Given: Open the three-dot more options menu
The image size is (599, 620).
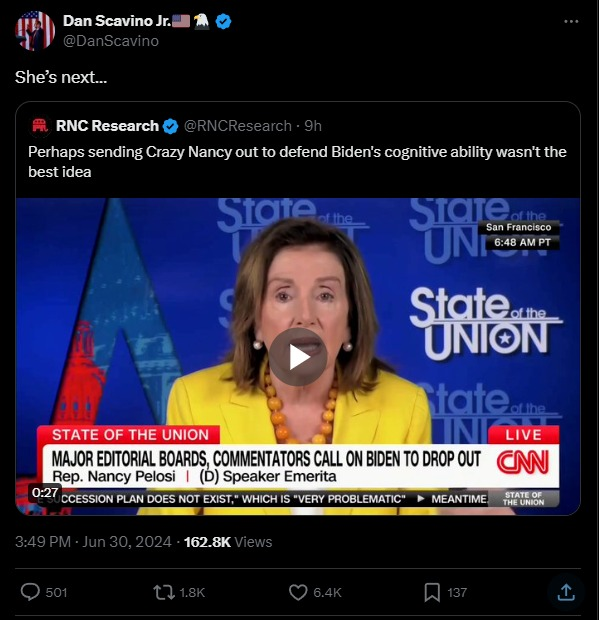Looking at the screenshot, I should (571, 21).
